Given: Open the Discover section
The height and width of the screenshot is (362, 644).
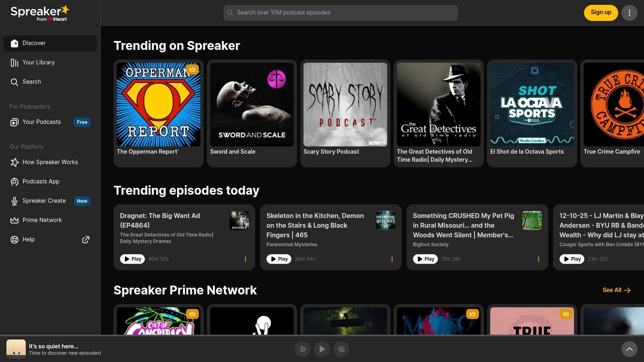Looking at the screenshot, I should [50, 43].
